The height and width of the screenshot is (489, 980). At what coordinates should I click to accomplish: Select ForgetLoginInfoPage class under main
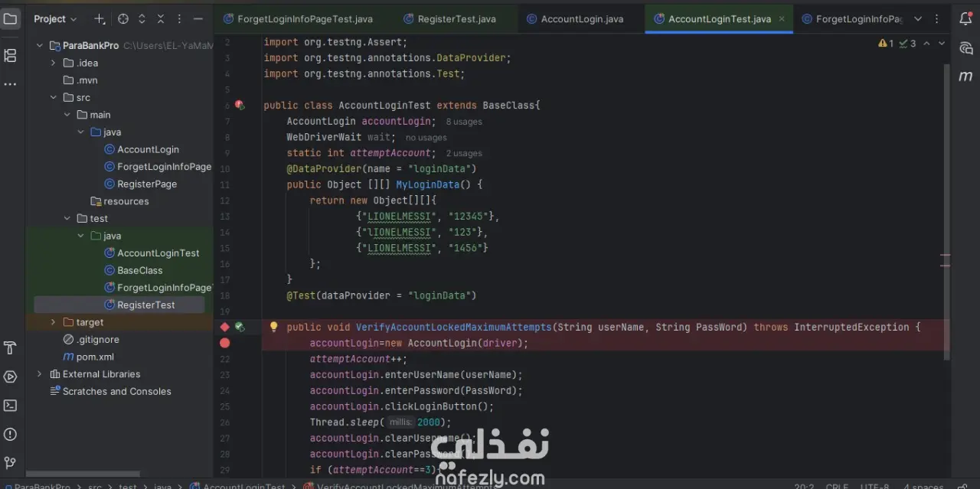pyautogui.click(x=157, y=166)
